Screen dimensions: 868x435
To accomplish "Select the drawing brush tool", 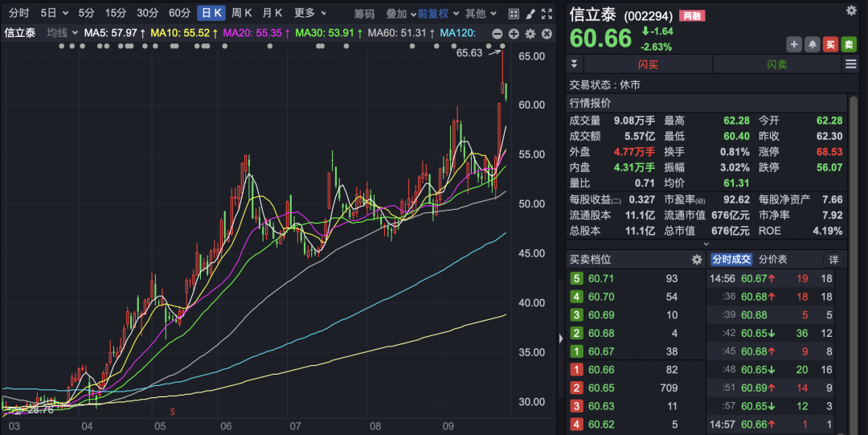I will (x=530, y=14).
